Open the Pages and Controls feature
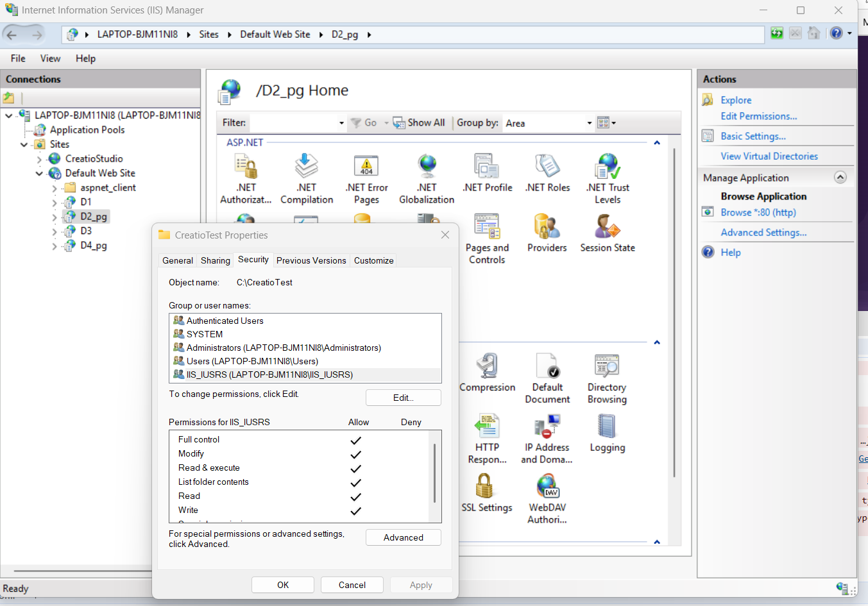The width and height of the screenshot is (868, 606). click(487, 239)
